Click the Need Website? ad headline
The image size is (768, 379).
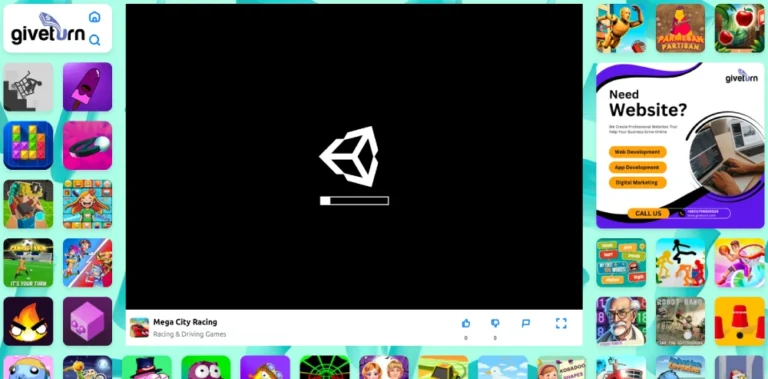648,103
